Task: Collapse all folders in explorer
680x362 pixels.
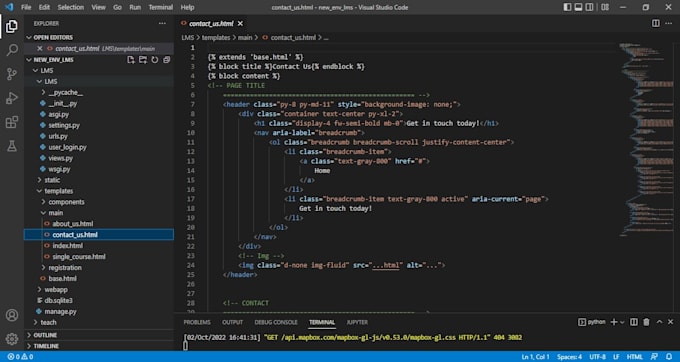Action: (x=167, y=60)
